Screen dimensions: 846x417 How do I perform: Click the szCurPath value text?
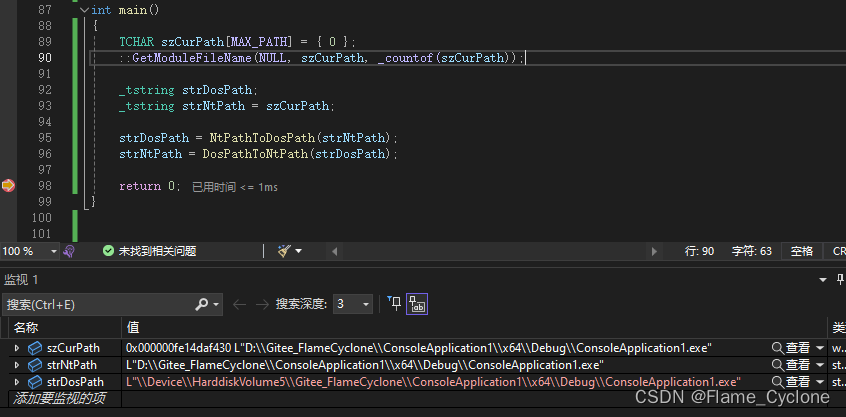(419, 348)
